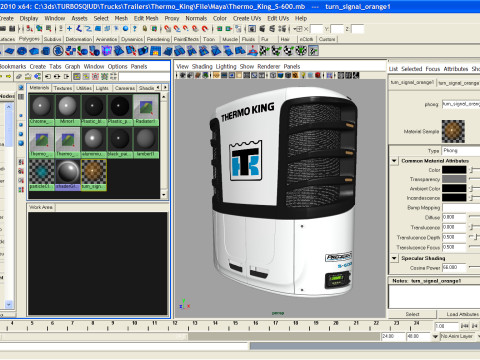This screenshot has height=360, width=480.
Task: Toggle the orange film gate icon in viewport toolbar
Action: point(216,75)
